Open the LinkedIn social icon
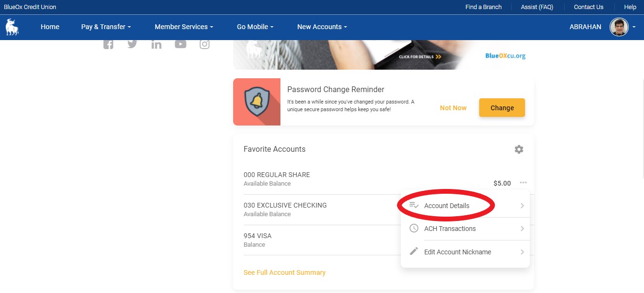 (x=156, y=44)
